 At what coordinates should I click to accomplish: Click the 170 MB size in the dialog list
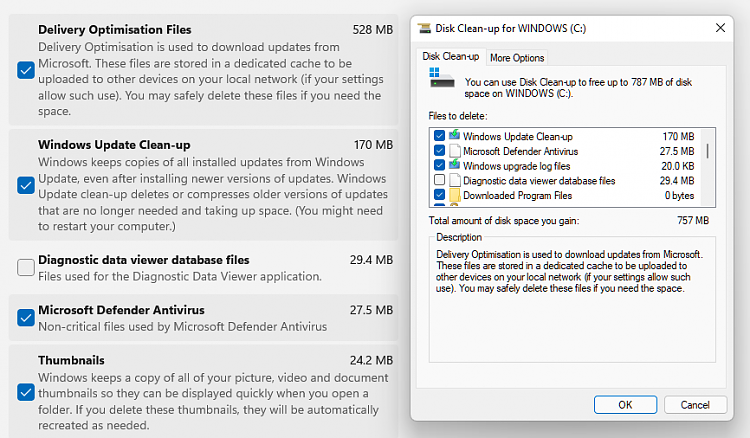tap(678, 137)
